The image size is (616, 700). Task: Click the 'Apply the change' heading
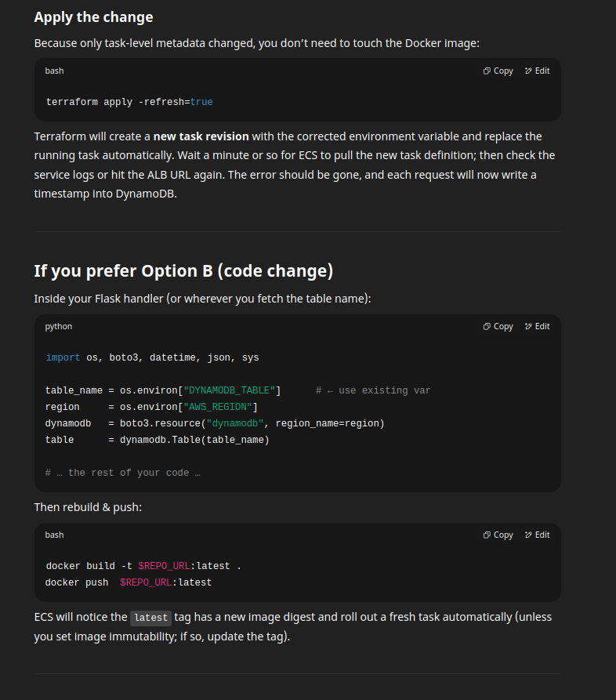(x=93, y=17)
